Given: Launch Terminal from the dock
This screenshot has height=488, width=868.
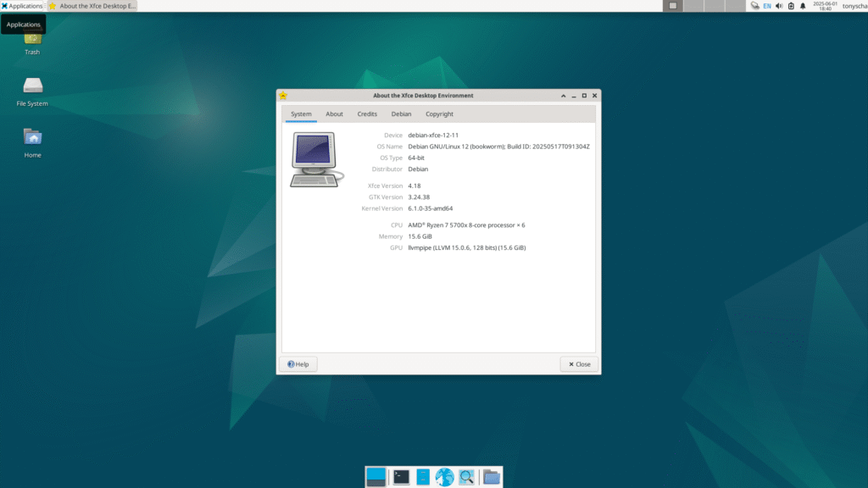Looking at the screenshot, I should 401,477.
